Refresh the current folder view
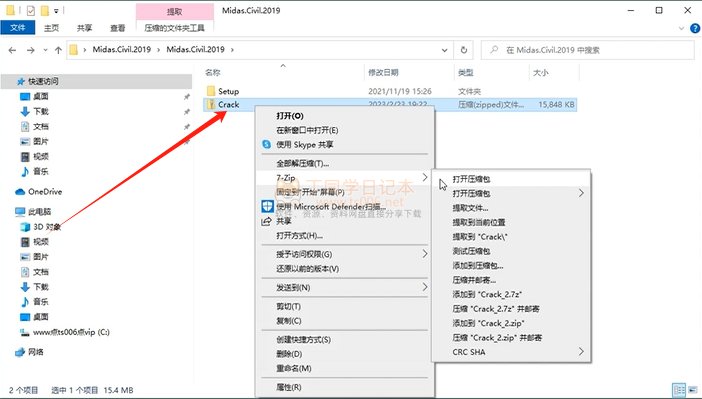Screen dimensions: 702x399 (x=464, y=50)
